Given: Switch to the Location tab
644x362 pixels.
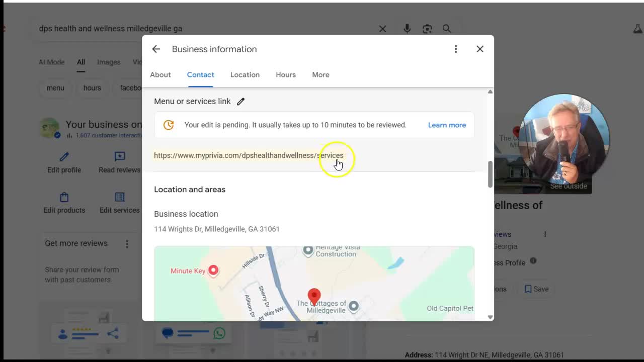Looking at the screenshot, I should (245, 75).
